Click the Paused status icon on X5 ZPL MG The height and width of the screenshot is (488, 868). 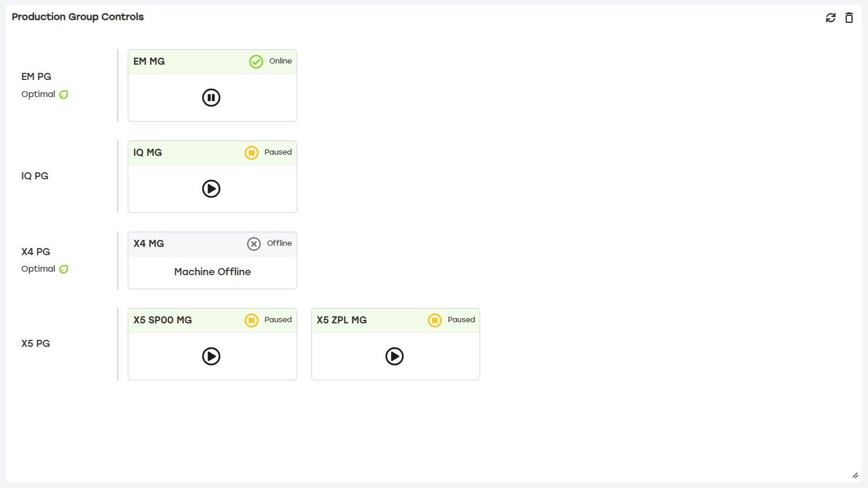[434, 320]
